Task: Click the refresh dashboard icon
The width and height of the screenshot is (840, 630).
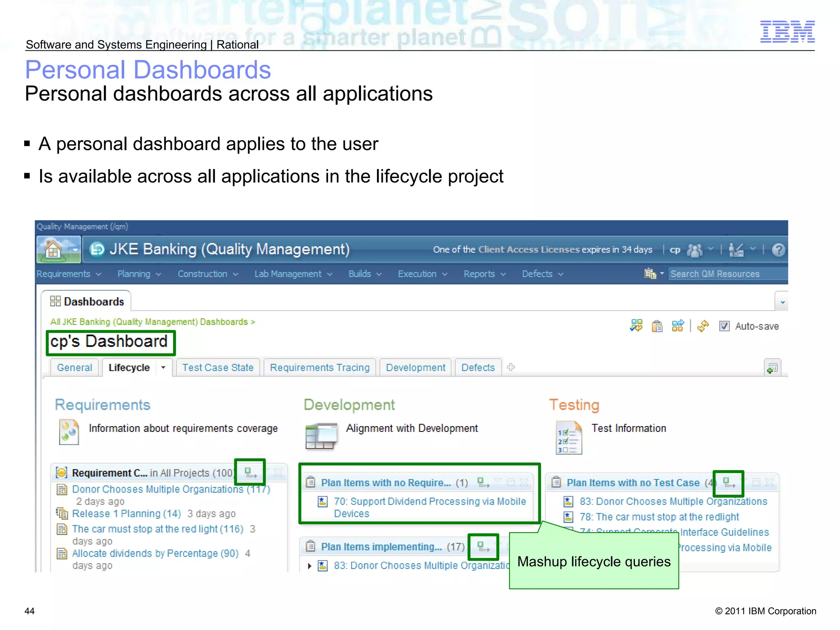Action: coord(703,326)
